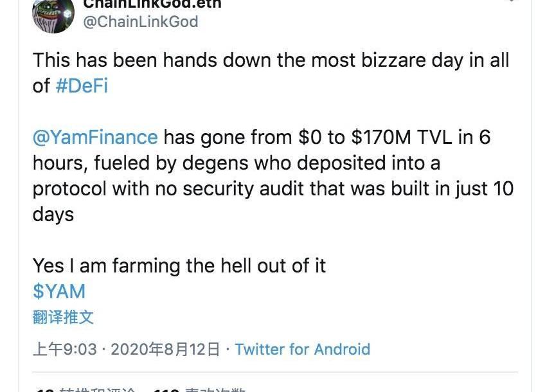Open the Twitter for Android source link
The width and height of the screenshot is (545, 392).
click(302, 349)
